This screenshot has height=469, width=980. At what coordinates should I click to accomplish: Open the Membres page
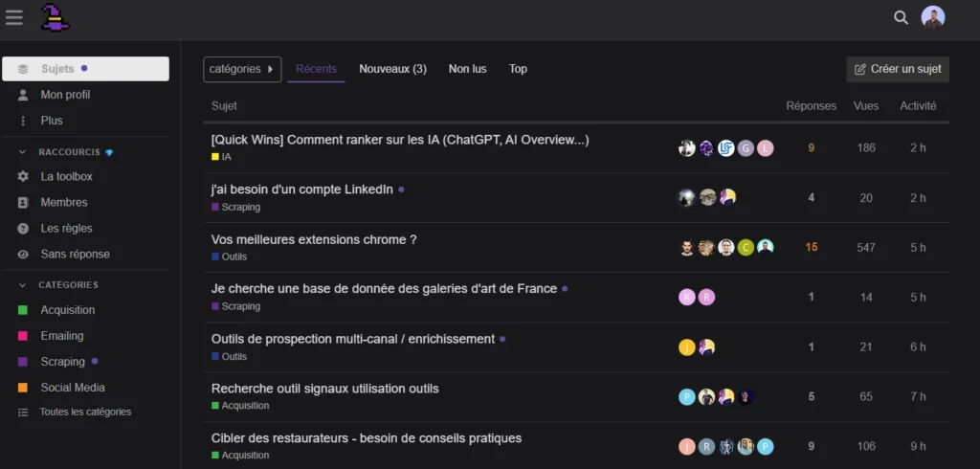coord(64,203)
